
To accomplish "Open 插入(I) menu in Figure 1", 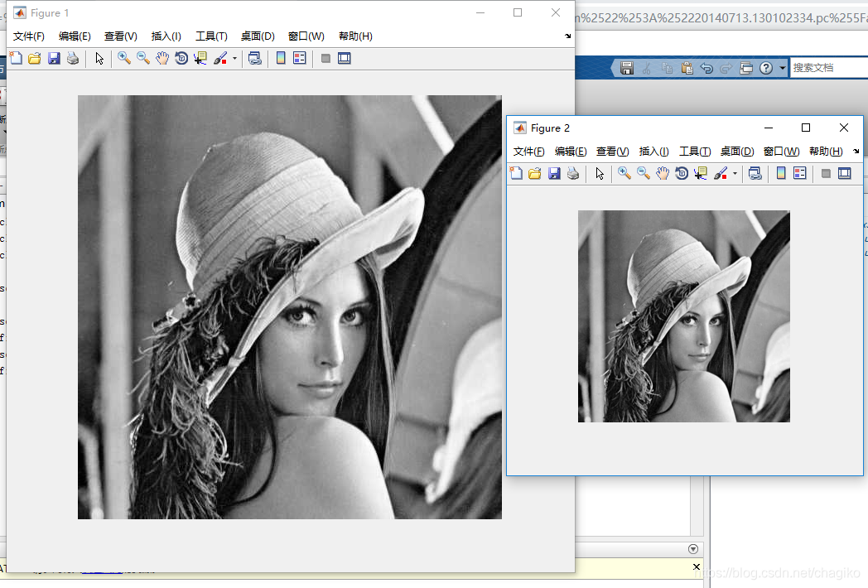I will [166, 36].
